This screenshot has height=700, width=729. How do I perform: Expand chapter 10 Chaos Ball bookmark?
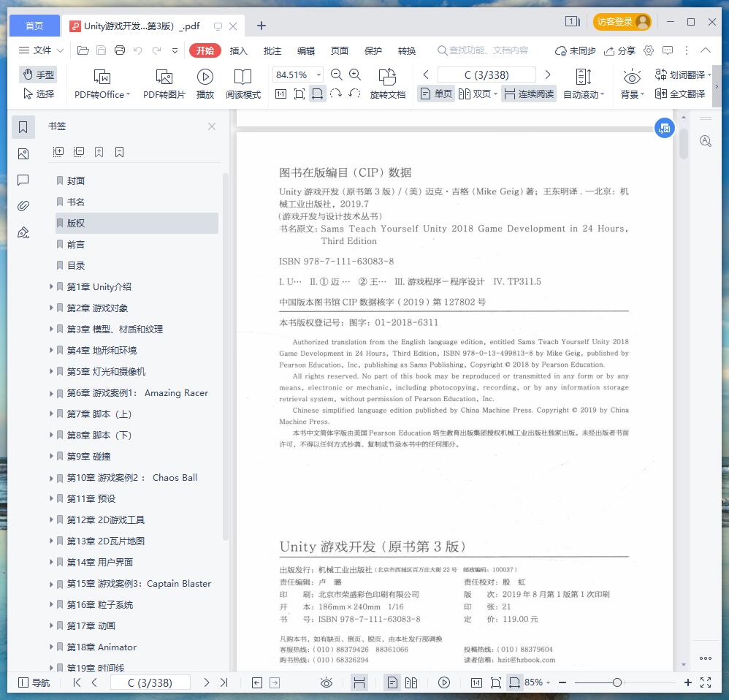click(x=51, y=478)
